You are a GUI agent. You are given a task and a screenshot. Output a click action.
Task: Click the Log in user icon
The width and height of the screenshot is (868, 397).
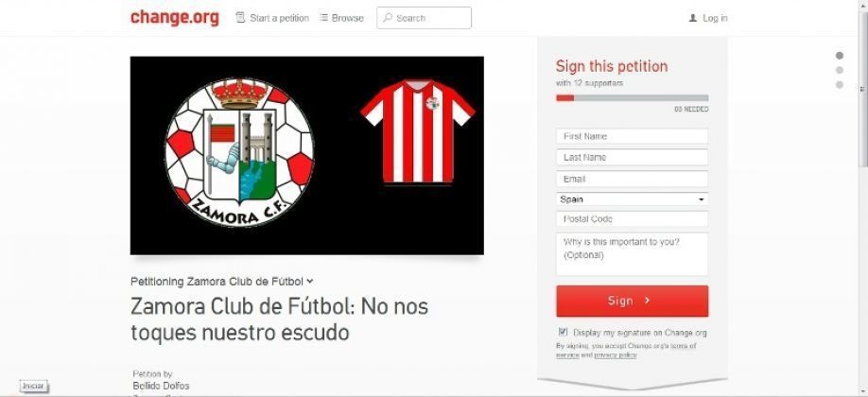(x=692, y=18)
